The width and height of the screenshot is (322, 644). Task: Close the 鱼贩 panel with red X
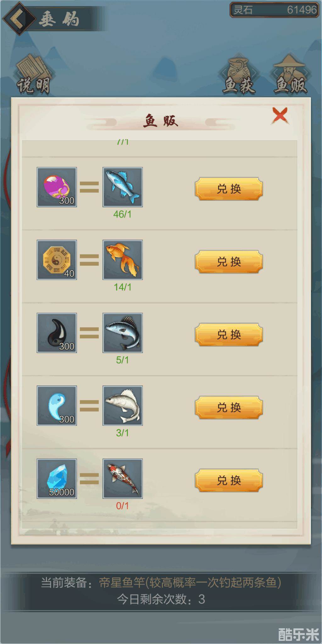pyautogui.click(x=280, y=115)
